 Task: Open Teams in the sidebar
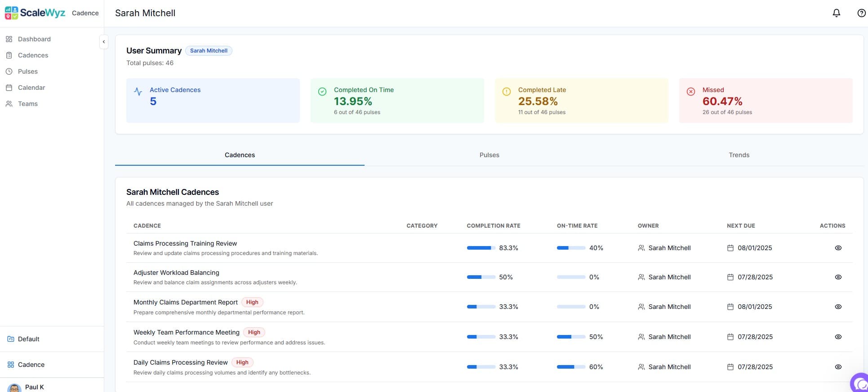tap(27, 104)
